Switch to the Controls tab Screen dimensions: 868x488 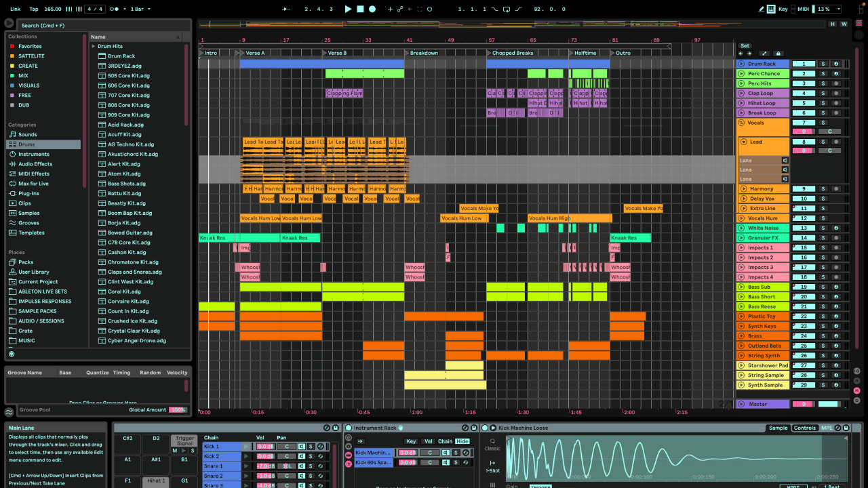click(x=804, y=428)
